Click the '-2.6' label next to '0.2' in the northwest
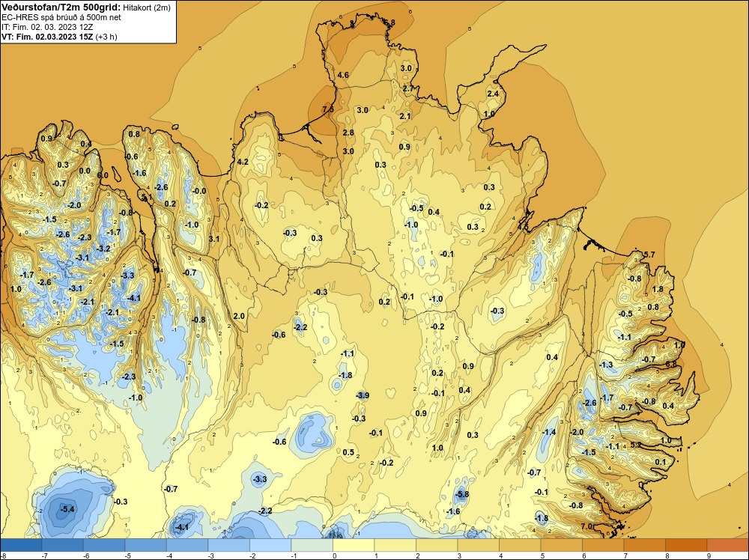749x560 pixels. tap(161, 187)
